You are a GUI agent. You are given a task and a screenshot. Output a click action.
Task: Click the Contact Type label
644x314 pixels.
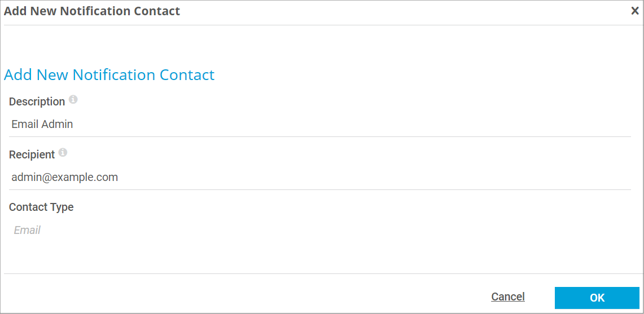41,207
